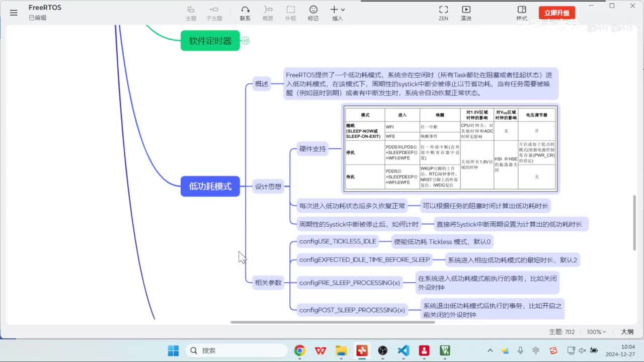
Task: Click the Sogou input method tray icon
Action: [553, 350]
